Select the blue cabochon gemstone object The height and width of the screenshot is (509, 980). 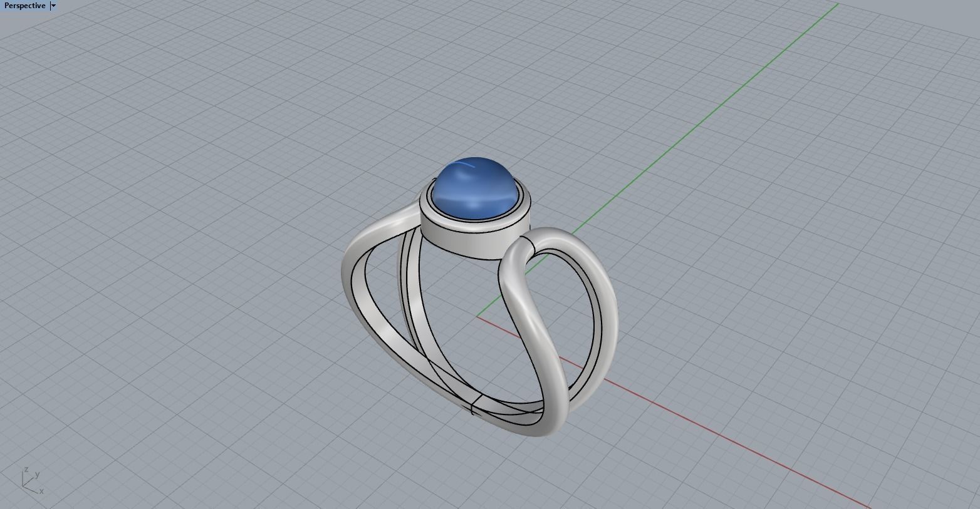[476, 188]
